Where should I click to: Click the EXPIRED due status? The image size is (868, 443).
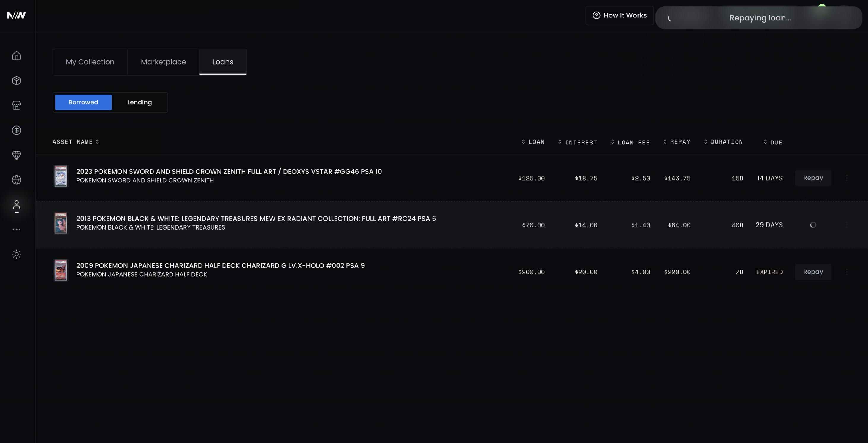click(x=769, y=272)
